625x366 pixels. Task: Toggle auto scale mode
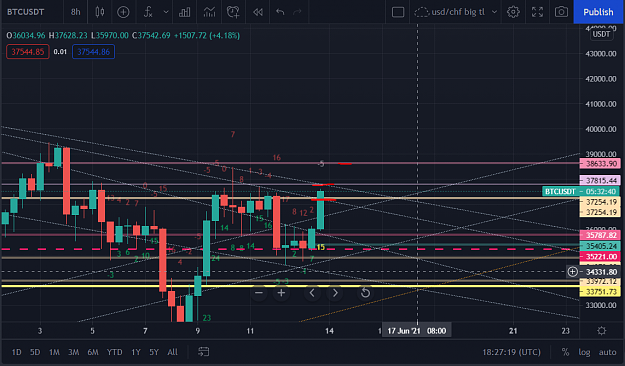coord(607,352)
